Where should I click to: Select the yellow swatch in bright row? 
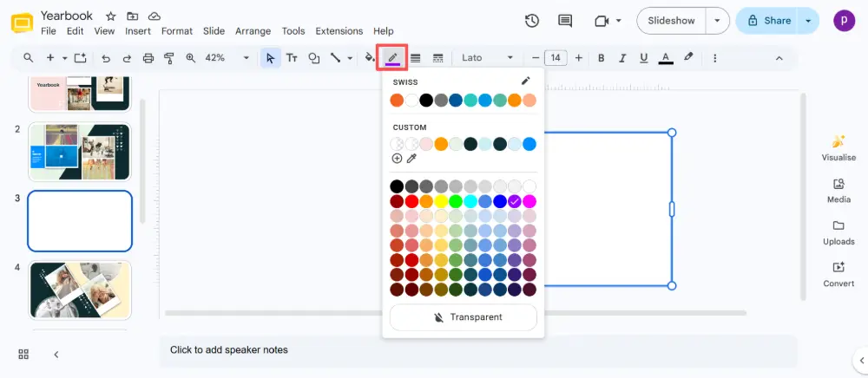pyautogui.click(x=441, y=201)
